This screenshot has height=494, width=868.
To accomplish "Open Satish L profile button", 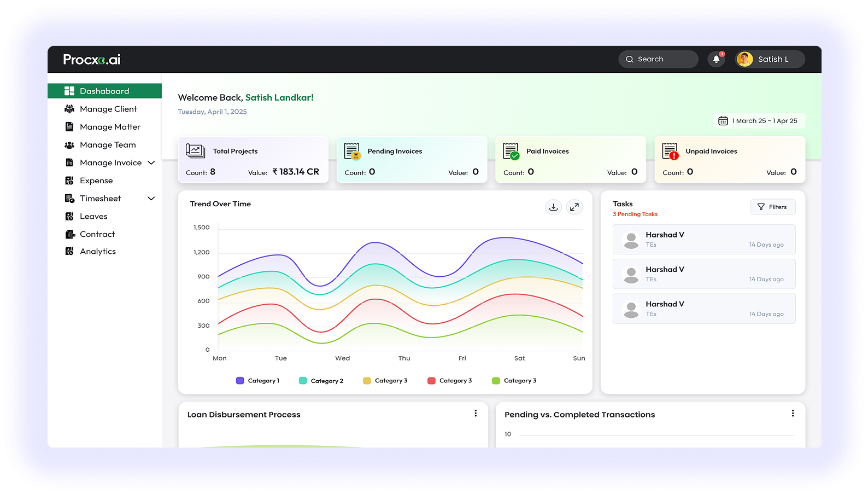I will pyautogui.click(x=770, y=59).
